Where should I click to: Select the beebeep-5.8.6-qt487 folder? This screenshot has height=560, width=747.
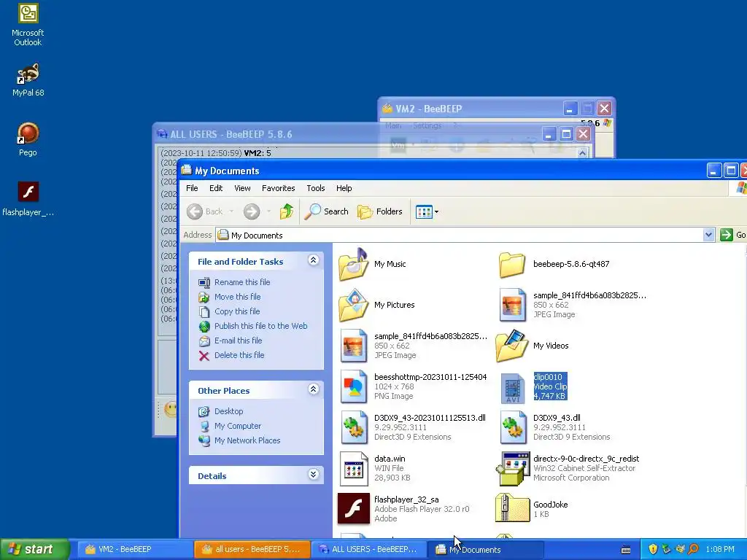tap(554, 264)
